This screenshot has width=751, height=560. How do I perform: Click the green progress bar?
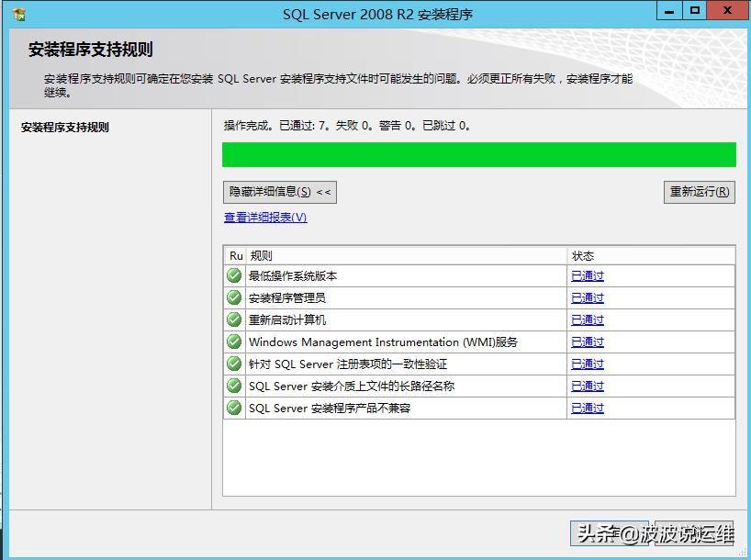[x=479, y=154]
